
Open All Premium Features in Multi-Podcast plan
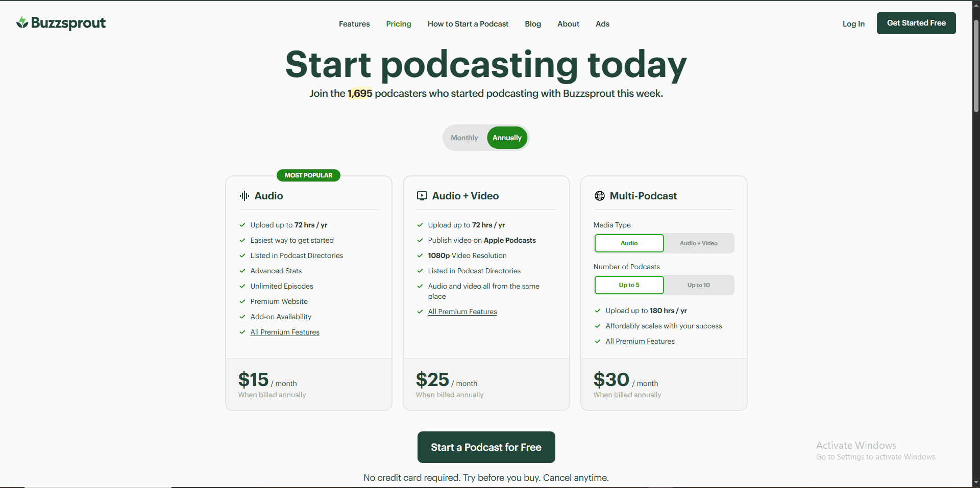640,341
